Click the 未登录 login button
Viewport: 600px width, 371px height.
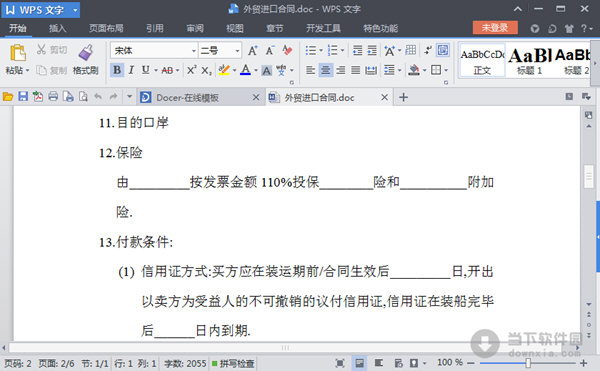tap(495, 28)
